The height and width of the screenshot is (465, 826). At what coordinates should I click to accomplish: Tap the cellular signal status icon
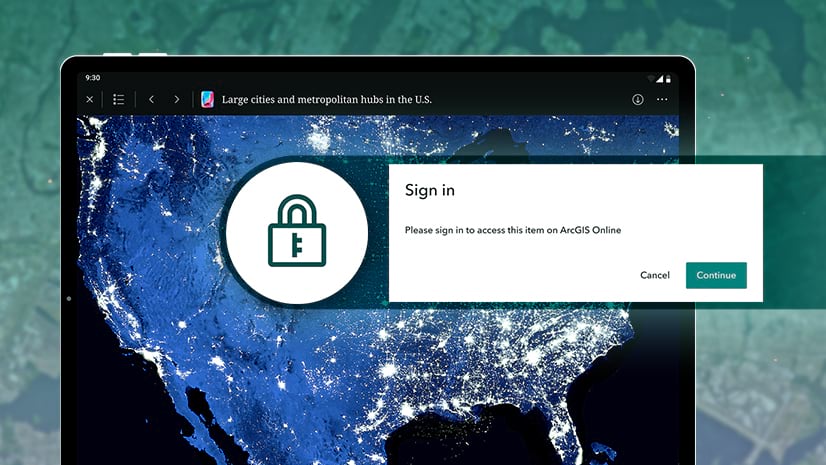click(660, 78)
